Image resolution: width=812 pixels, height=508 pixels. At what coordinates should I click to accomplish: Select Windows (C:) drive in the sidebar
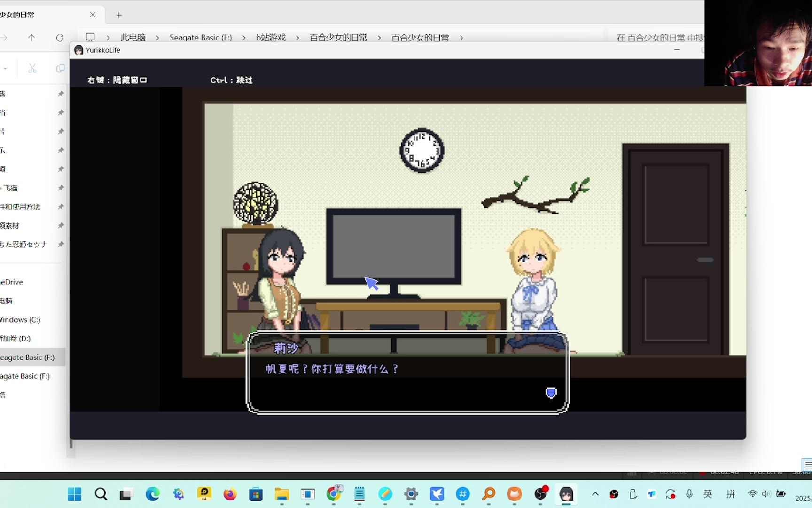point(21,319)
